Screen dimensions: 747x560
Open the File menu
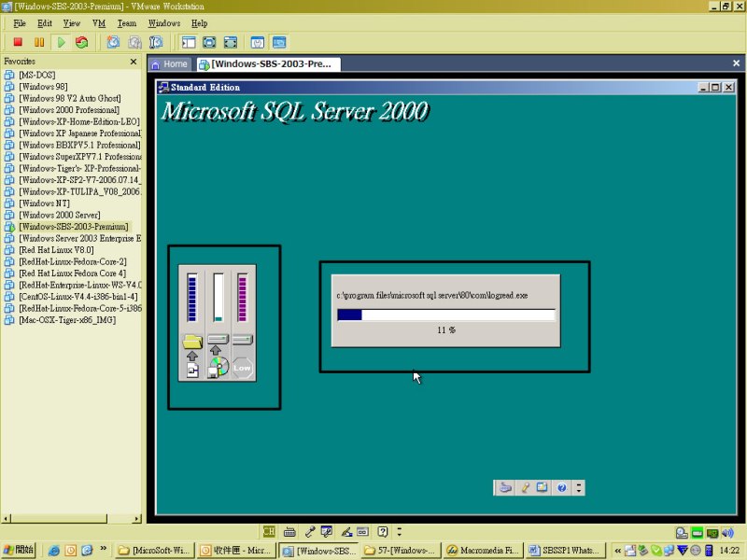coord(20,22)
